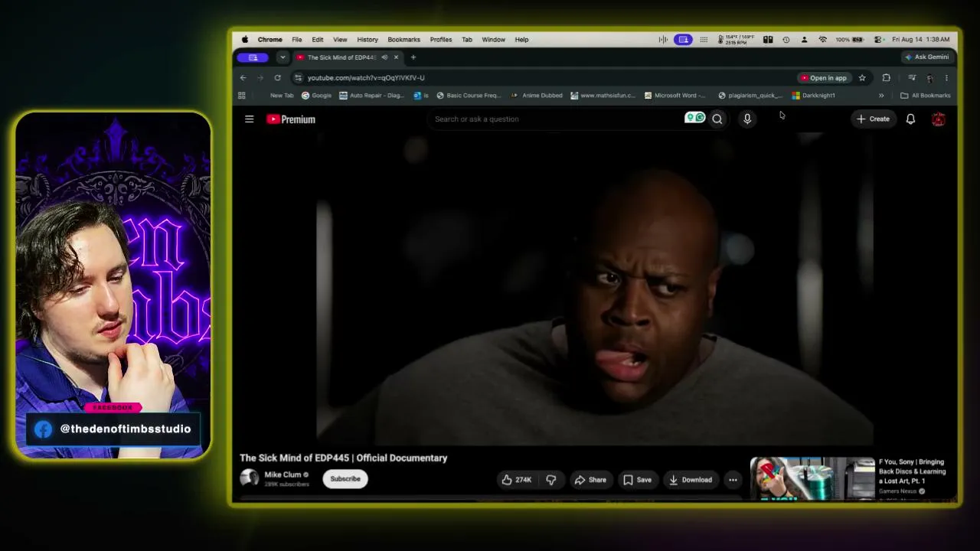Screen dimensions: 980x551
Task: Open the Chrome extensions puzzle icon
Action: 886,77
